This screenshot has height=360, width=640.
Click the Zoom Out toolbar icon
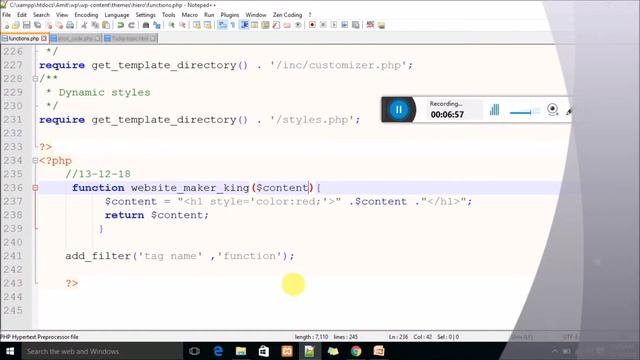(182, 25)
